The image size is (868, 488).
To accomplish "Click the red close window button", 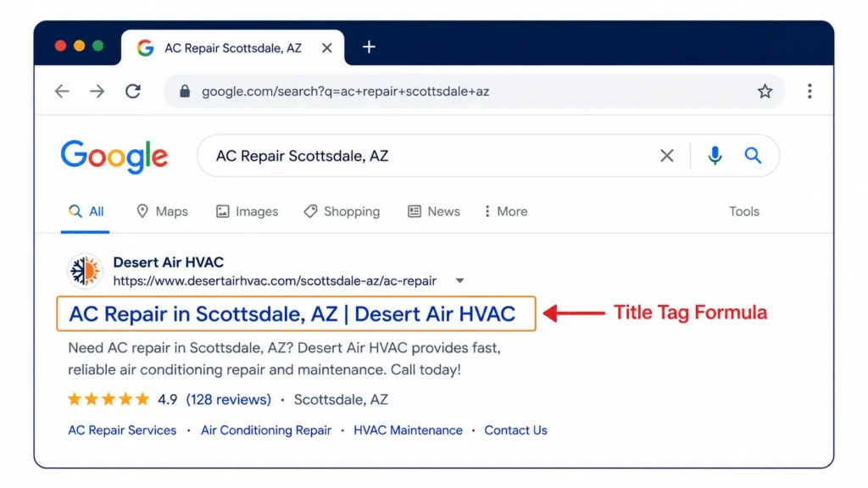I will pos(61,46).
